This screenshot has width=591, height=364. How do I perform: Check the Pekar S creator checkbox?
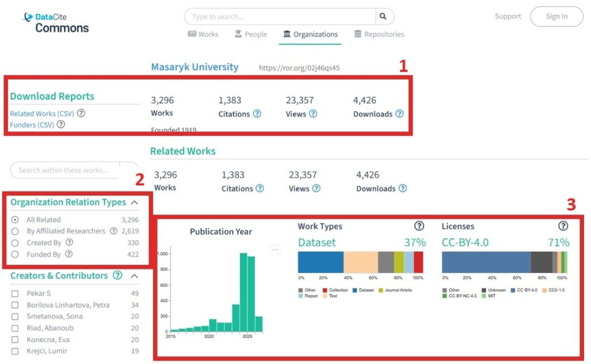tap(15, 294)
